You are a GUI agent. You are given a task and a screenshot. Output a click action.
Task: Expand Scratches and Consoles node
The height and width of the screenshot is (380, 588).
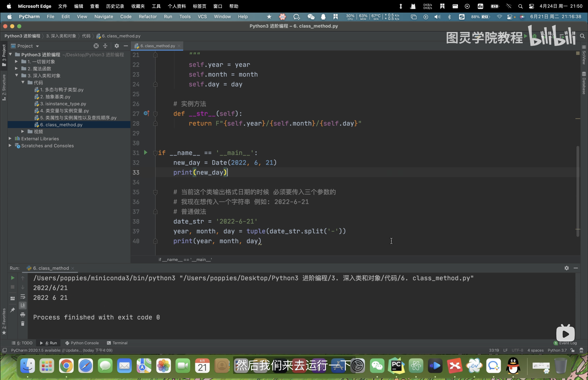click(x=10, y=145)
